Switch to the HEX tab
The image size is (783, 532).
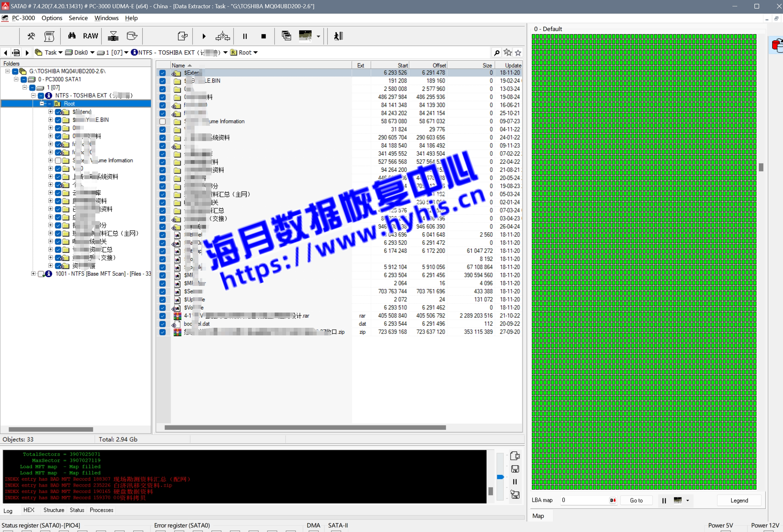pos(29,510)
